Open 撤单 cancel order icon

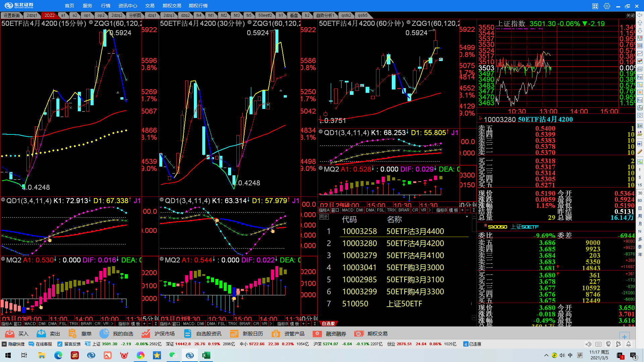pyautogui.click(x=72, y=334)
